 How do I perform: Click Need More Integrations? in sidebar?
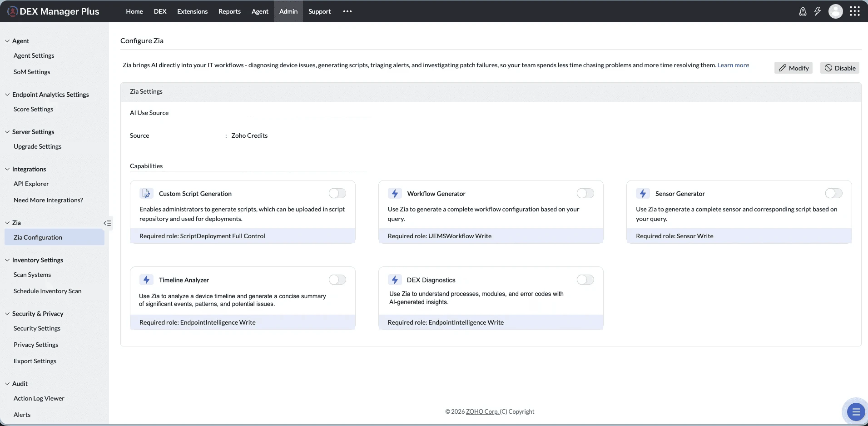[x=48, y=200]
